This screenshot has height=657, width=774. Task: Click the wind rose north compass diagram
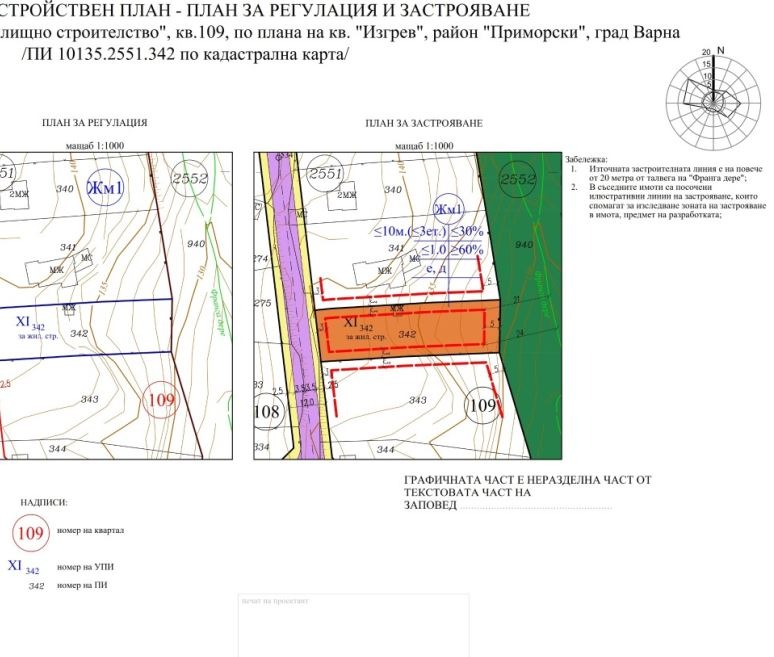[x=708, y=97]
